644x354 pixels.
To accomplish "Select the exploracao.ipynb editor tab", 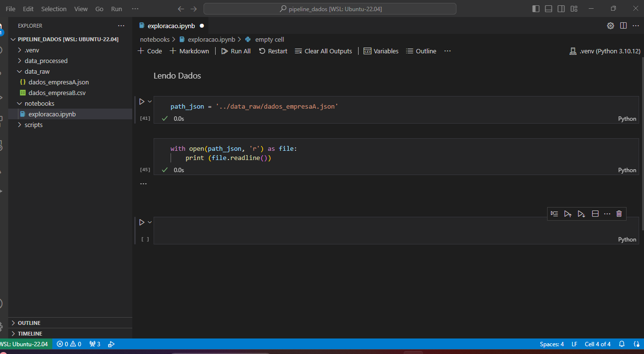I will [x=171, y=26].
